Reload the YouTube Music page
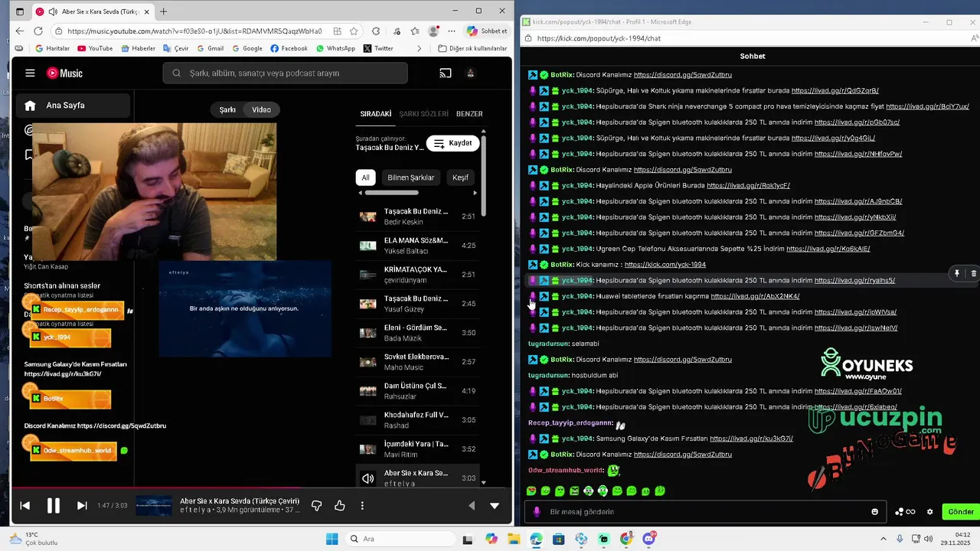Screen dimensions: 980x551 point(40,31)
